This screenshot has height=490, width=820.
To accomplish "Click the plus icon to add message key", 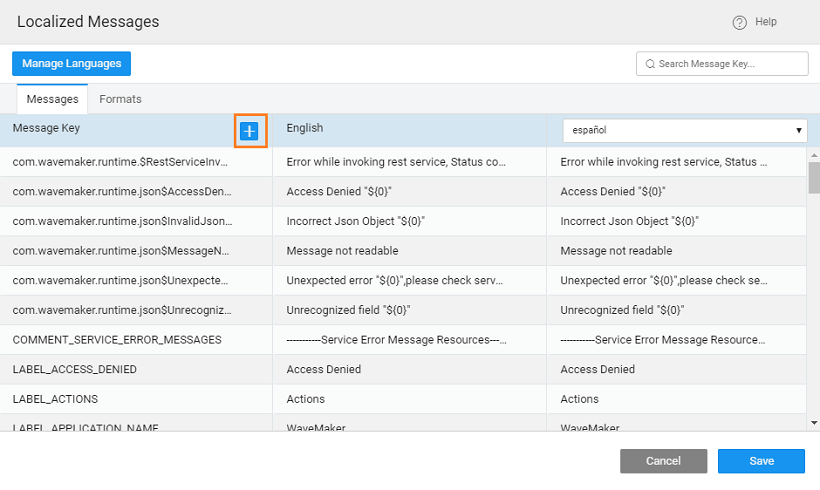I will tap(250, 131).
